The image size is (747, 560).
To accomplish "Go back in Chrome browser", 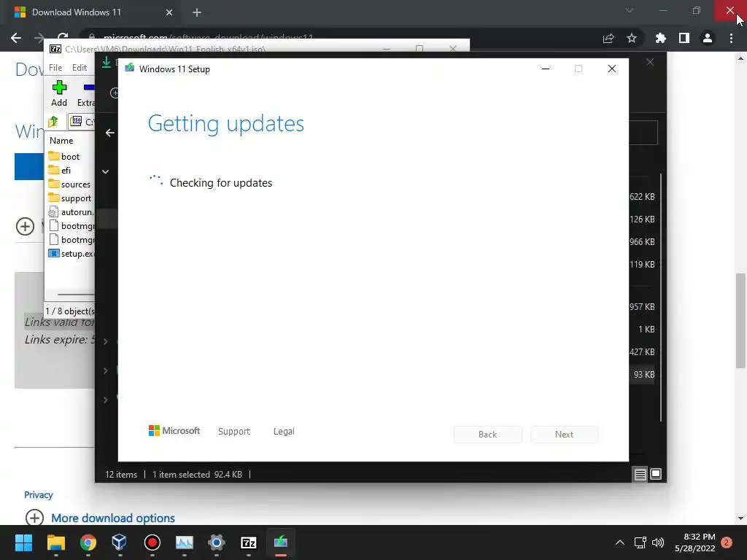I will [16, 38].
